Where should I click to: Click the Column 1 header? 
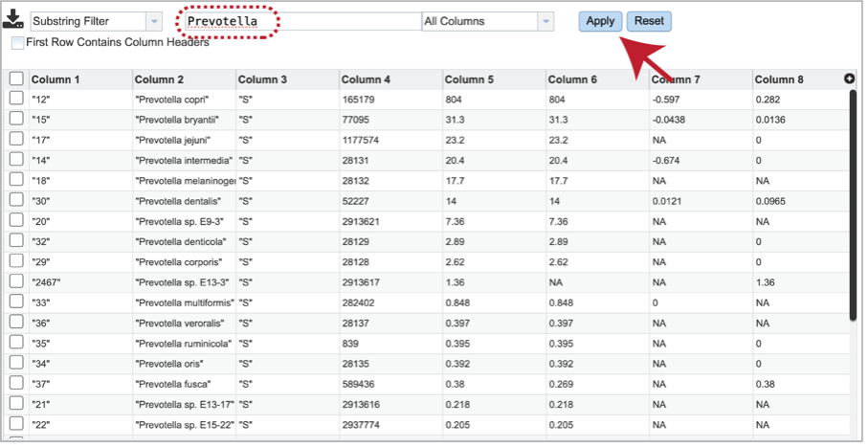tap(56, 79)
